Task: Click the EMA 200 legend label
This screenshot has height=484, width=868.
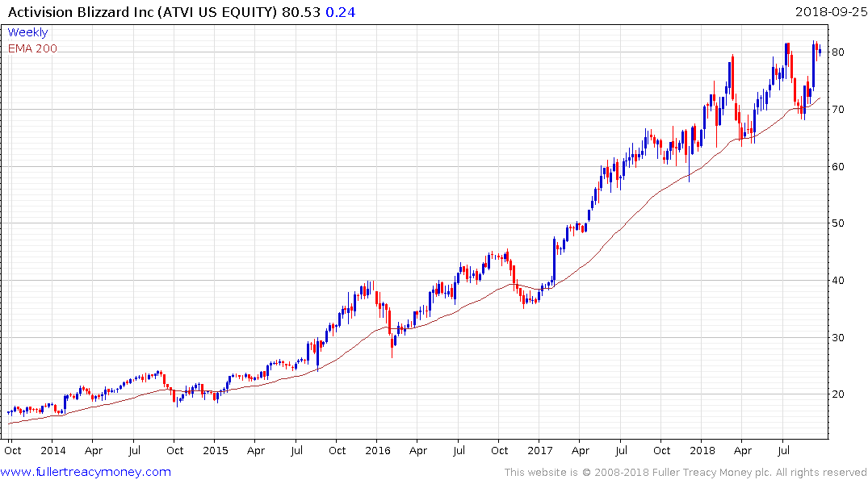Action: point(32,48)
